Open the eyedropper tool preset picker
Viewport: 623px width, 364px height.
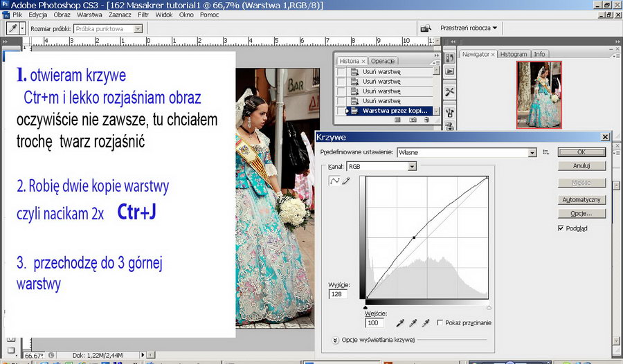coord(23,28)
